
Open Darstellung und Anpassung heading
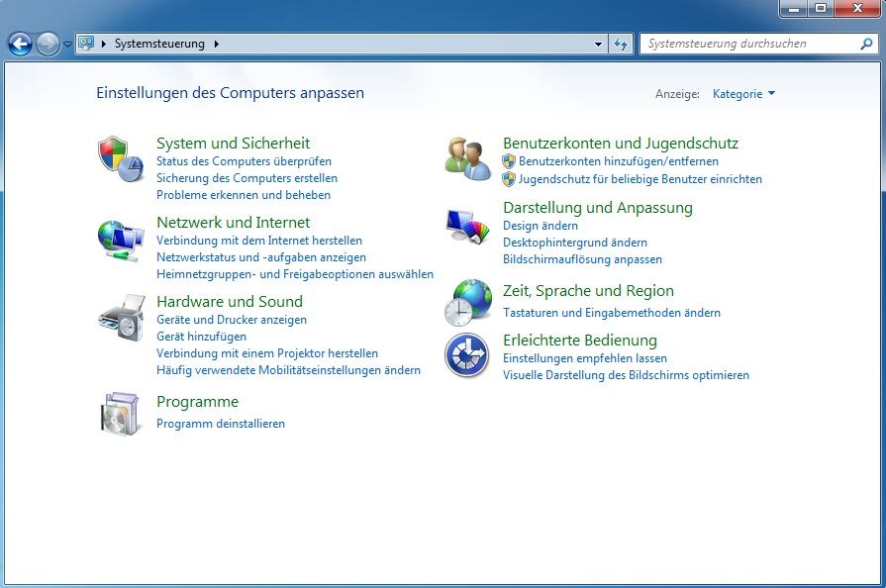click(x=597, y=207)
